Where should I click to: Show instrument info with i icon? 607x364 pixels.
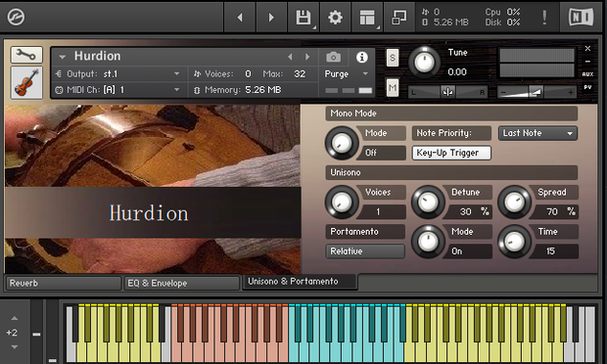pos(361,58)
